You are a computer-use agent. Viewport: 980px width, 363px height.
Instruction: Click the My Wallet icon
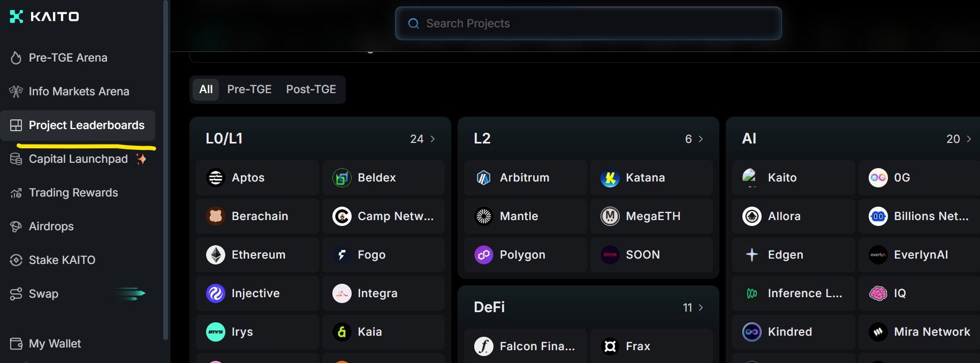point(16,344)
